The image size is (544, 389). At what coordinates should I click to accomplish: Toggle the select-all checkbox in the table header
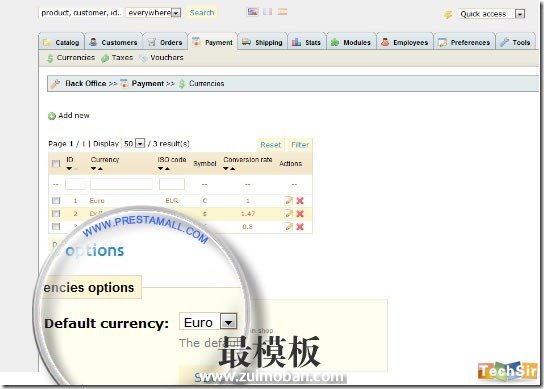[56, 163]
